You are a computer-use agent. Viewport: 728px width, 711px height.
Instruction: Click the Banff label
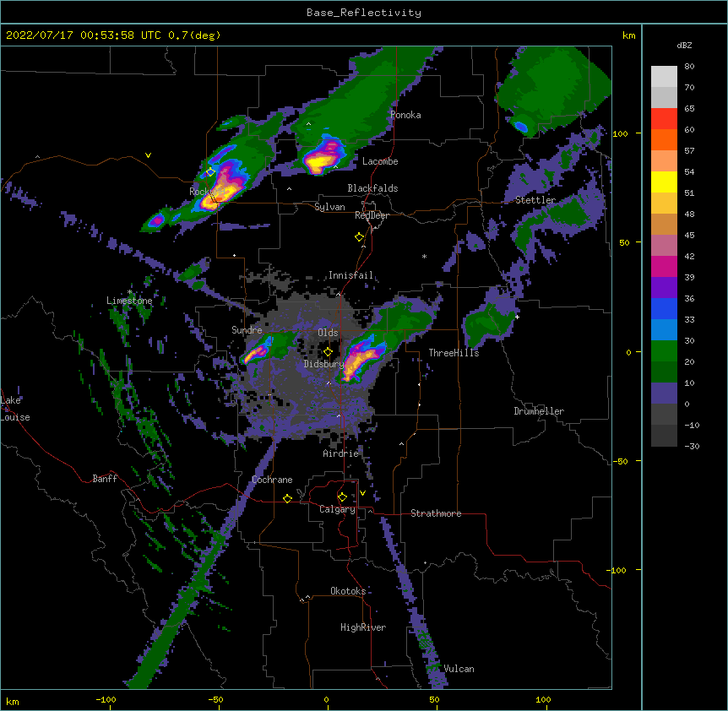click(105, 479)
